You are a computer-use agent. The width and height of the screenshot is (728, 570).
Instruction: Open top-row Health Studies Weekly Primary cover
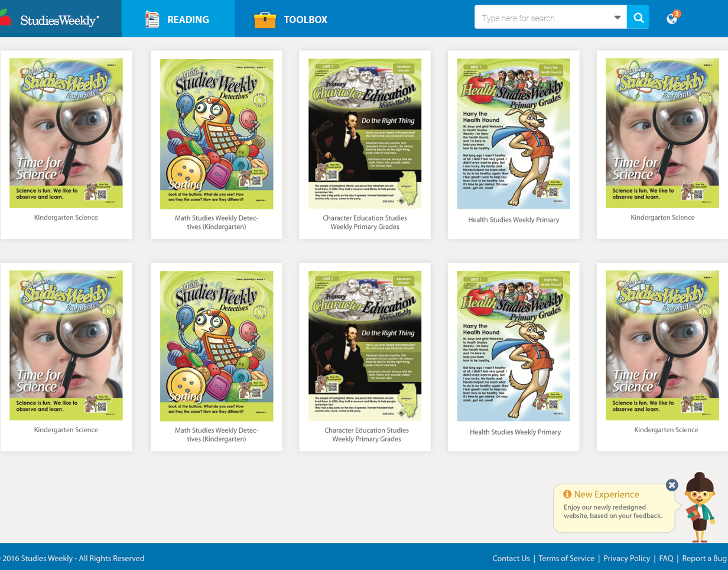click(513, 134)
